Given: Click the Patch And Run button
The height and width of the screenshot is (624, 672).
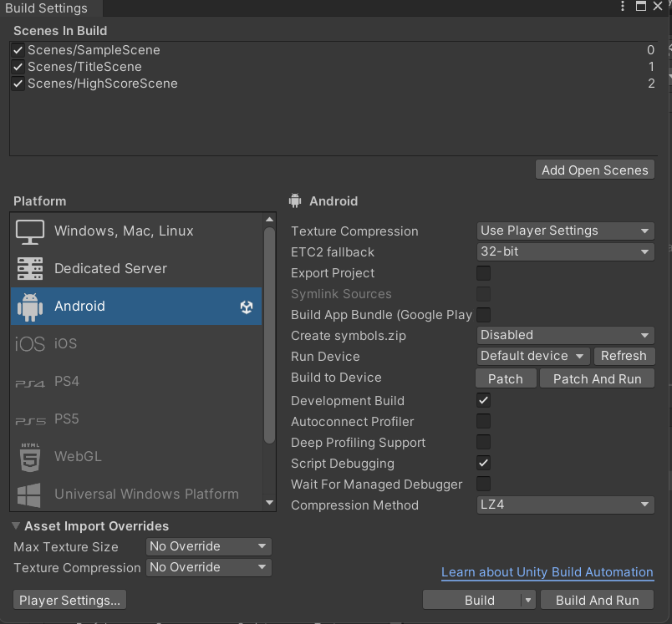Looking at the screenshot, I should pos(597,379).
